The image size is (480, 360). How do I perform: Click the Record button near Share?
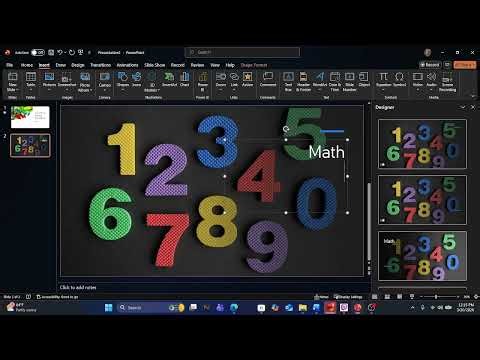(430, 65)
